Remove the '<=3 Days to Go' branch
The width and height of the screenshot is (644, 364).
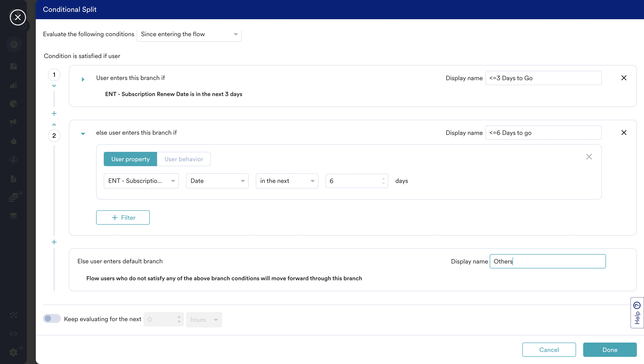tap(624, 78)
